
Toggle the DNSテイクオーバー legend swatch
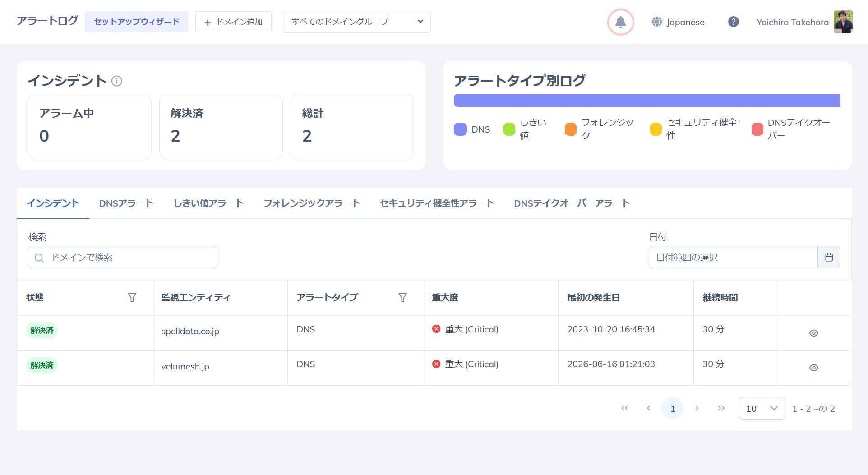point(757,129)
